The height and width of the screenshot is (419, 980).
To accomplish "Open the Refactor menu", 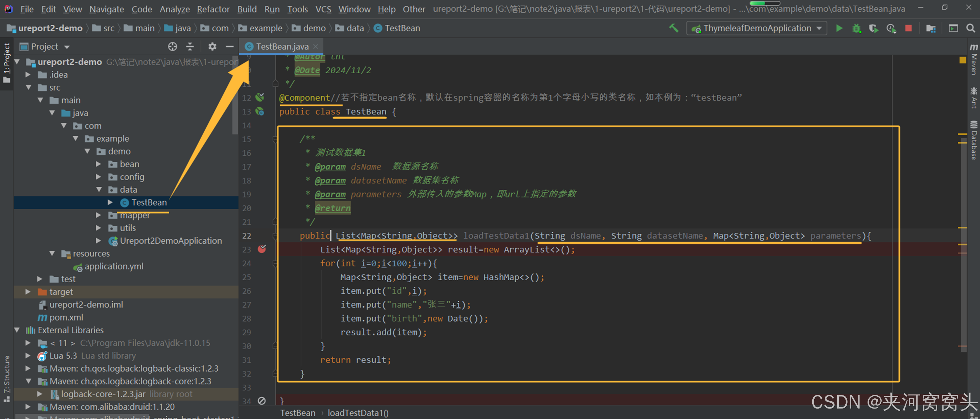I will pos(213,9).
